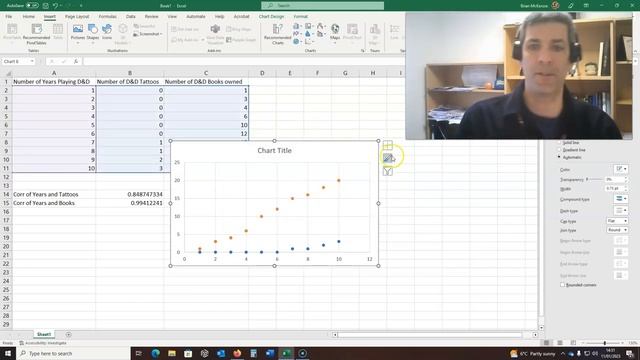Switch to the Page Layout tab
This screenshot has width=640, height=360.
click(x=77, y=17)
